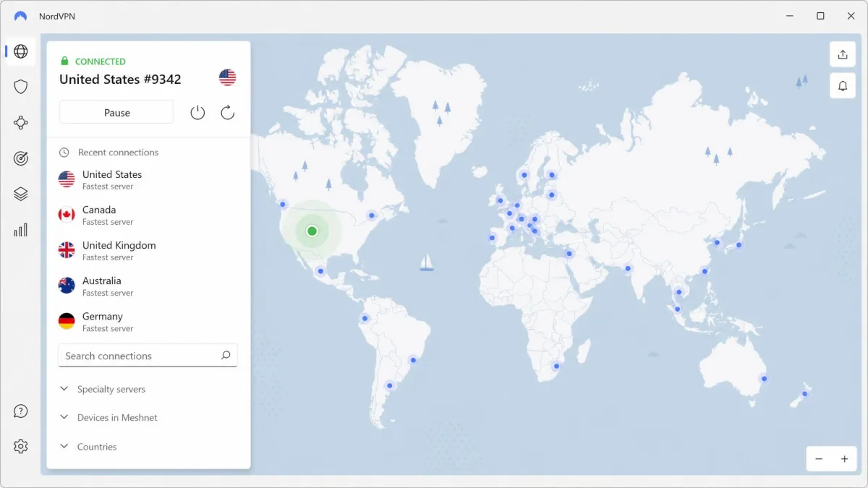868x488 pixels.
Task: Zoom out the map with minus button
Action: click(819, 459)
